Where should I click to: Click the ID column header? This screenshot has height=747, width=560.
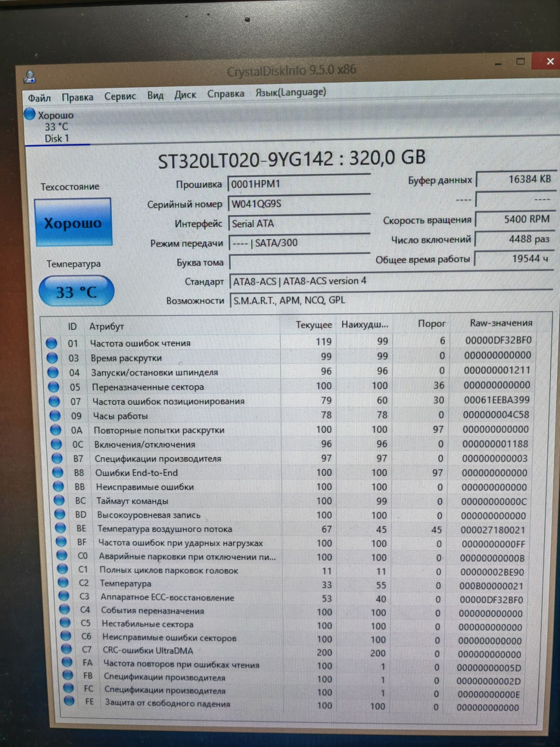72,327
